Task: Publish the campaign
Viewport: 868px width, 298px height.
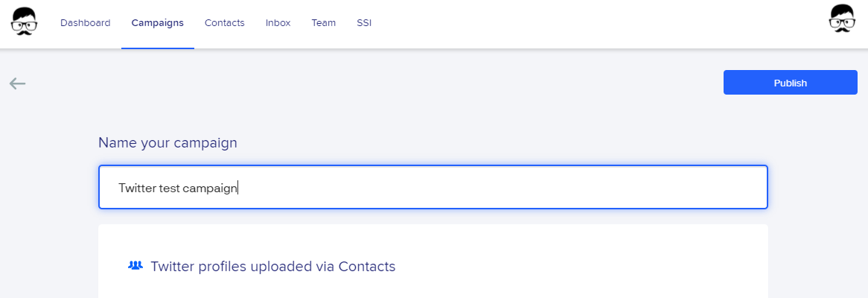Action: pyautogui.click(x=790, y=83)
